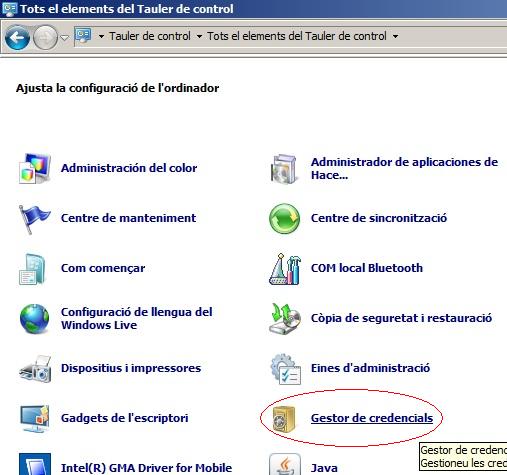Open Gestor de credencials link

click(x=372, y=418)
